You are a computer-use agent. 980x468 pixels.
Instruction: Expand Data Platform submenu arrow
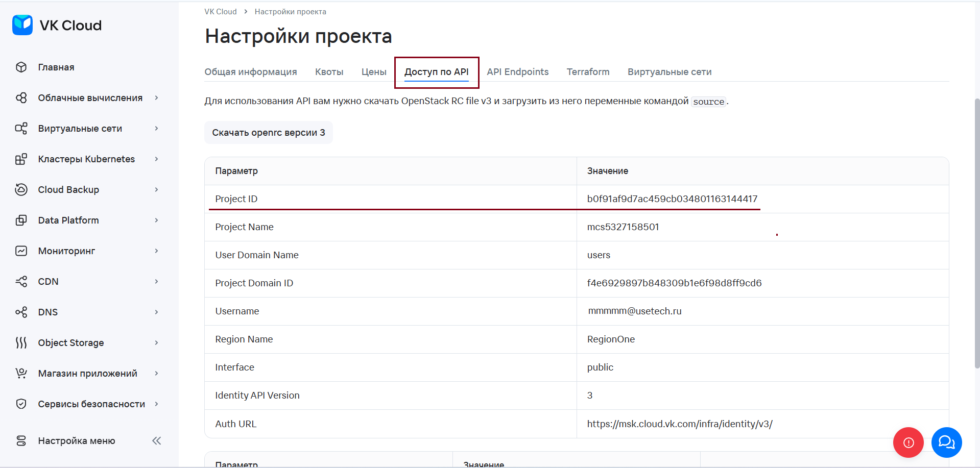click(157, 220)
